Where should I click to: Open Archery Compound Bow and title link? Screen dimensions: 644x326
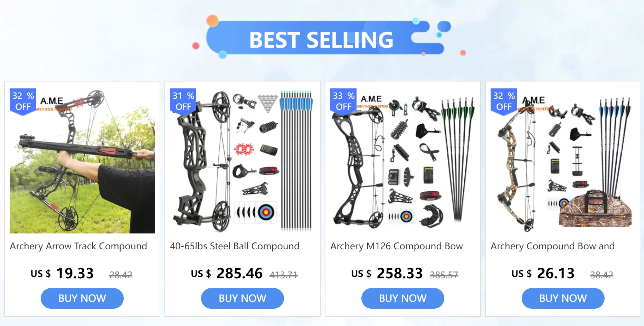(553, 246)
